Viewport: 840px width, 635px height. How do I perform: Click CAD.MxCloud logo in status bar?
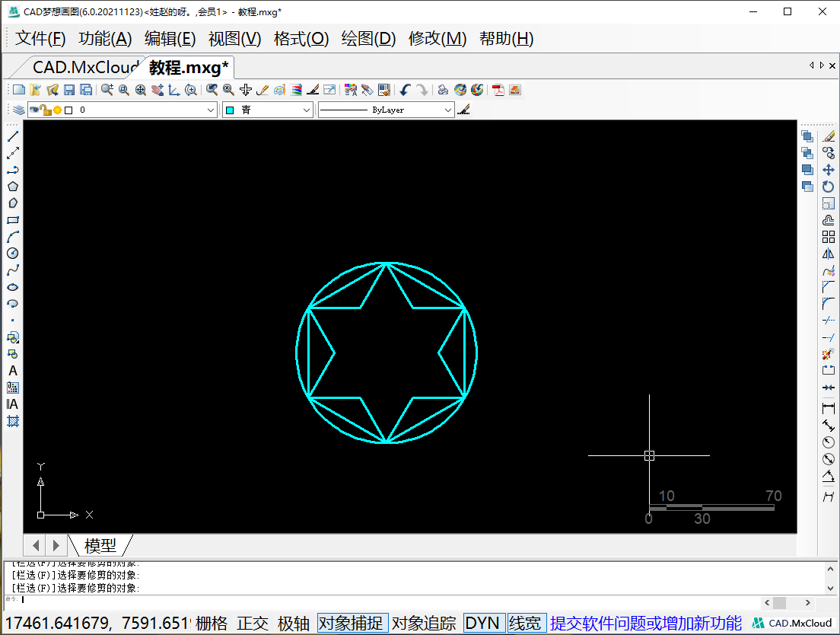click(x=792, y=624)
